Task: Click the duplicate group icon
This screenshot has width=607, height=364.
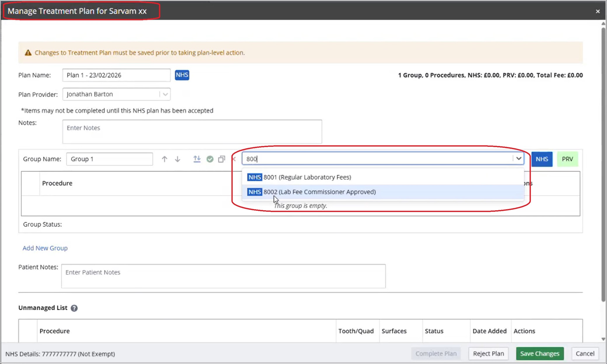Action: point(222,159)
